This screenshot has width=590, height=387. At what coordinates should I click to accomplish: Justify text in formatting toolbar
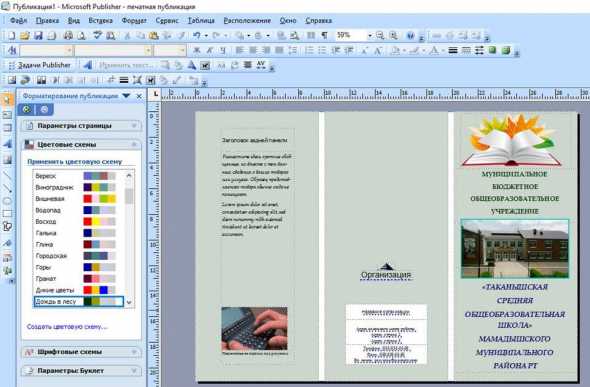279,50
